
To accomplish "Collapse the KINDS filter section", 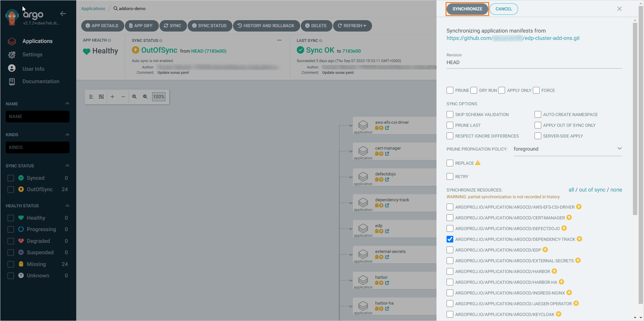I will (x=67, y=134).
